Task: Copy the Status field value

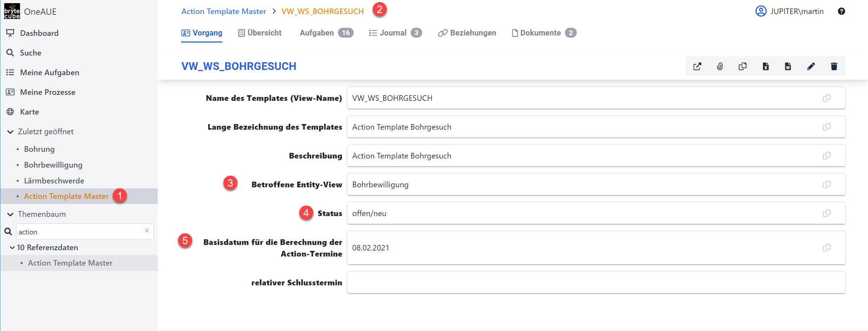Action: (827, 213)
